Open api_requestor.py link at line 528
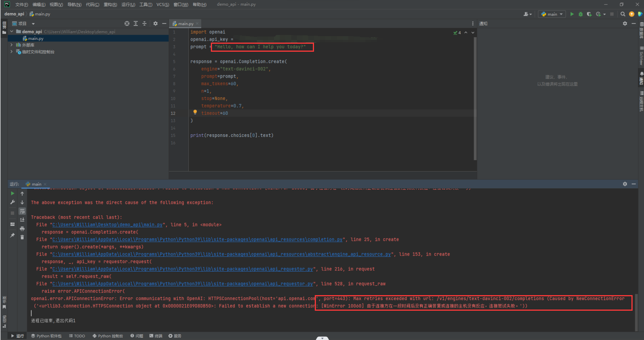 182,284
